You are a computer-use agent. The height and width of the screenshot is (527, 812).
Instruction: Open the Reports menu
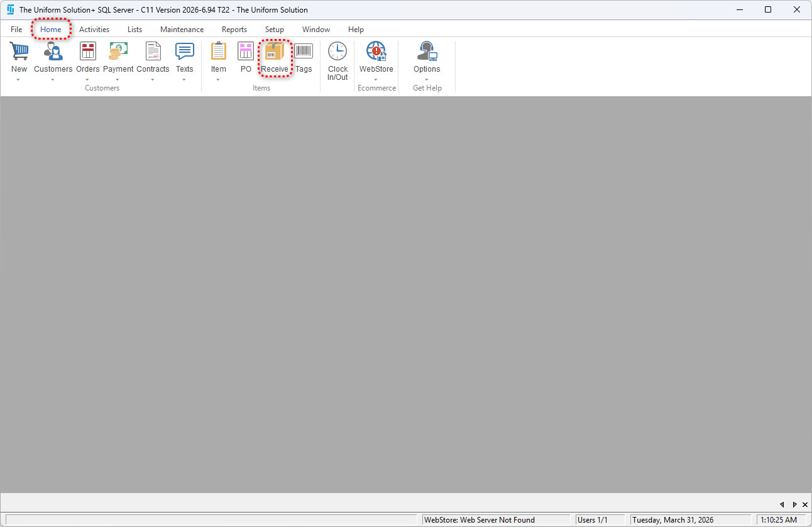(x=234, y=30)
